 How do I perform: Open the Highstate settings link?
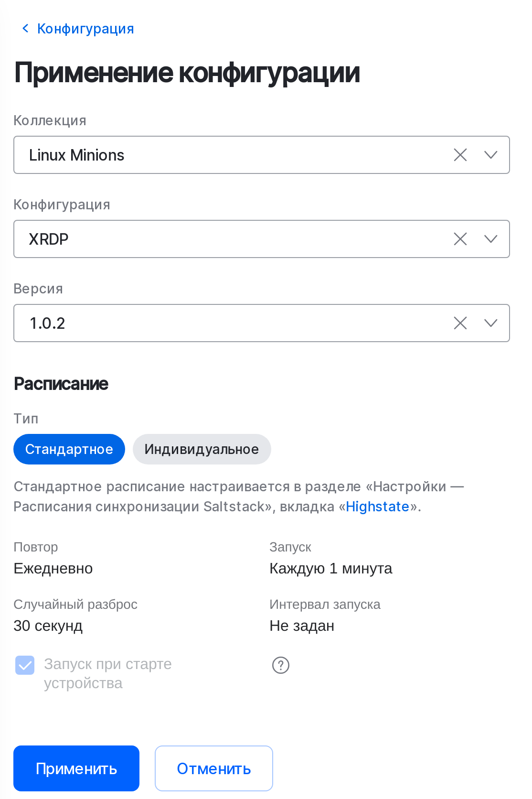click(x=377, y=507)
